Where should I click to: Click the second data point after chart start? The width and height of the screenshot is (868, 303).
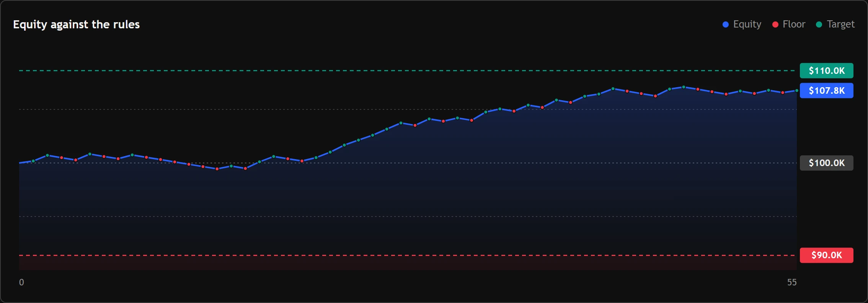(47, 155)
